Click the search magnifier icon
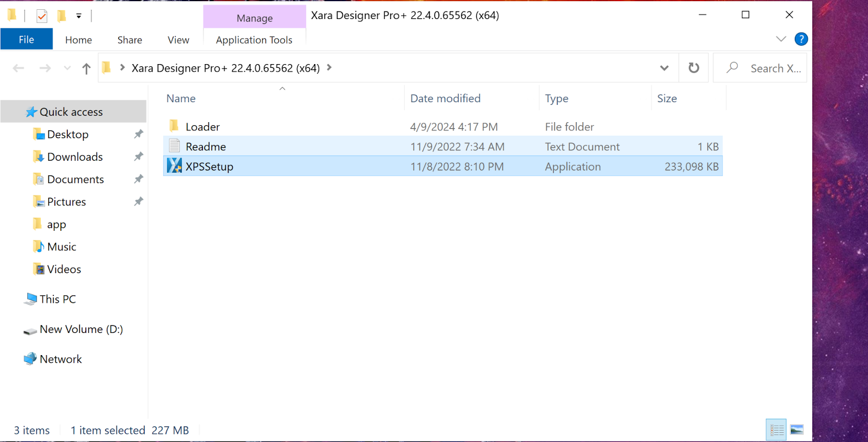Image resolution: width=868 pixels, height=442 pixels. [732, 67]
